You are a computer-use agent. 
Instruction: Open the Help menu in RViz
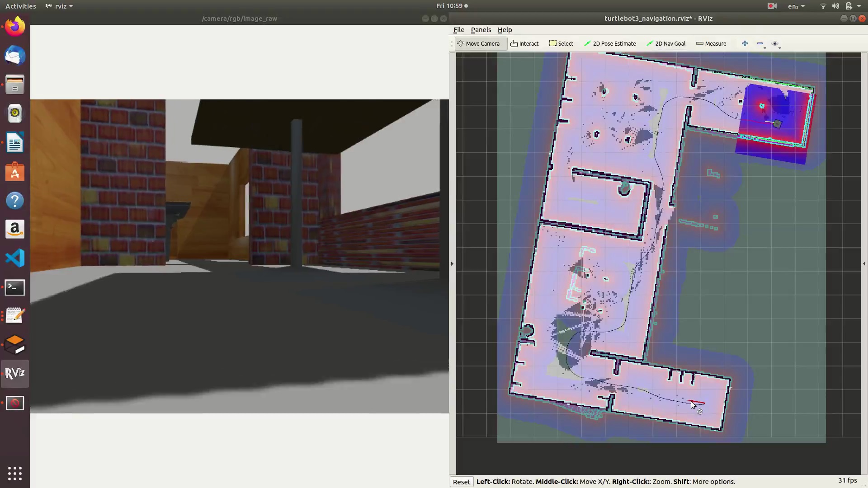[x=505, y=30]
